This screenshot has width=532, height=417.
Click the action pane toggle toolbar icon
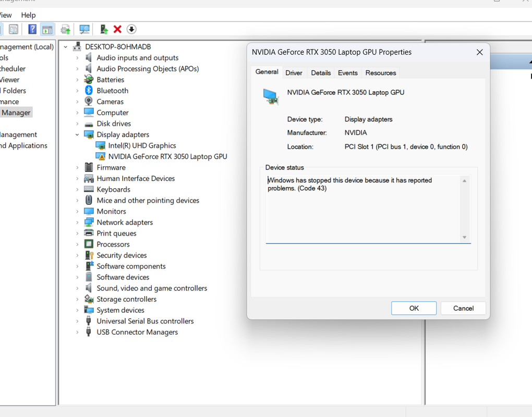[47, 30]
